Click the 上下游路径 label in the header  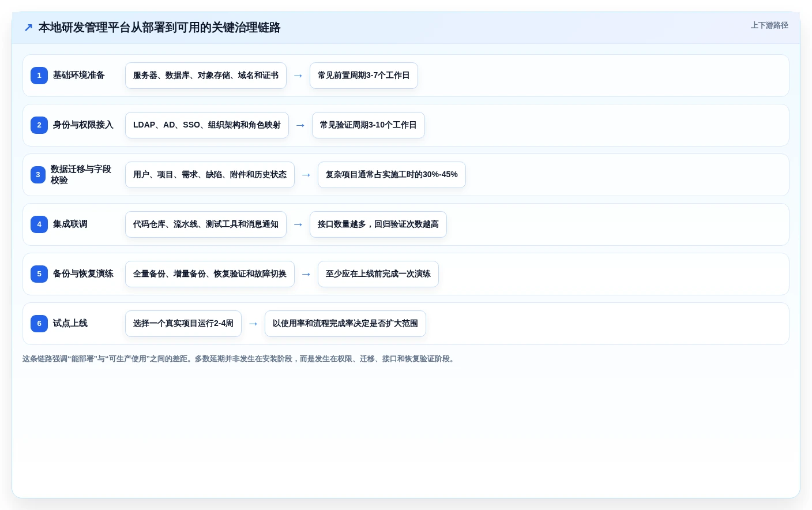coord(769,25)
